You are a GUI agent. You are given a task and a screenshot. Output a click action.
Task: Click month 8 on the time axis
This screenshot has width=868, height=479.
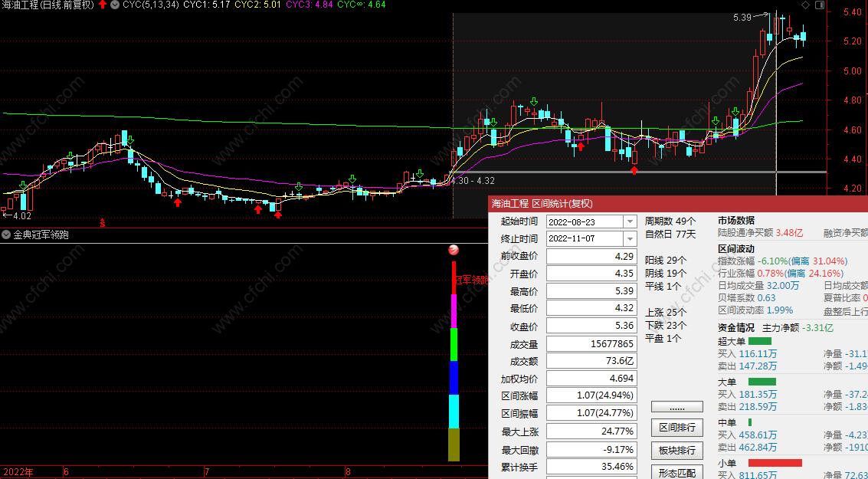point(349,472)
